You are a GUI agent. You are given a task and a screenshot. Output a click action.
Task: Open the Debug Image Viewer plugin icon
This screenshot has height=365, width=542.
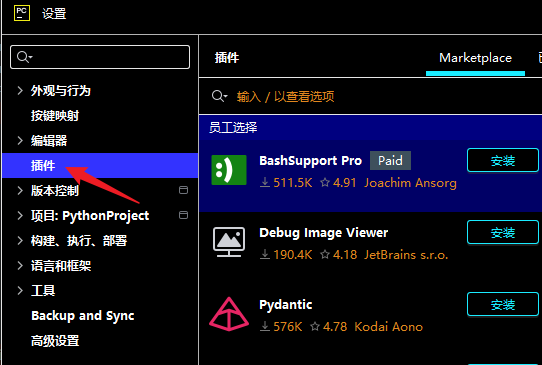[x=229, y=242]
